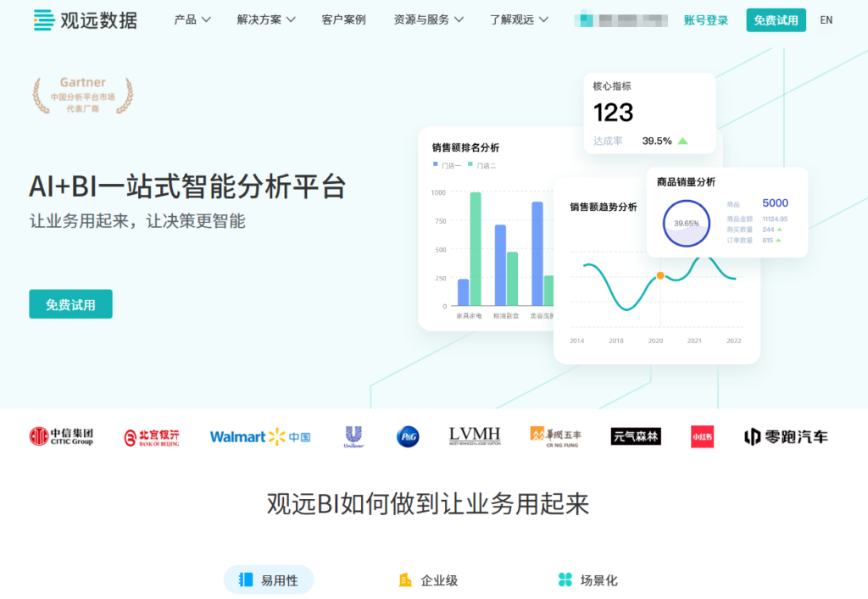The height and width of the screenshot is (599, 868).
Task: Click the 观远数据 logo in header
Action: click(x=85, y=19)
